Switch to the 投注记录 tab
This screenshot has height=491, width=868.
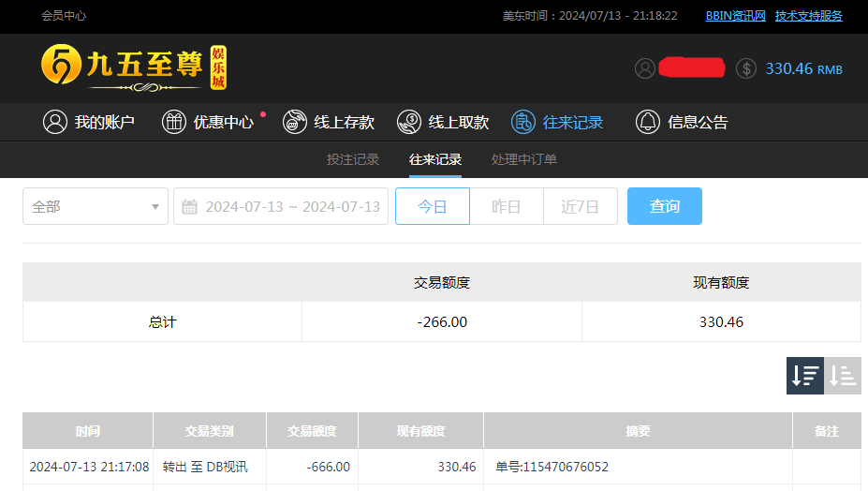point(353,159)
